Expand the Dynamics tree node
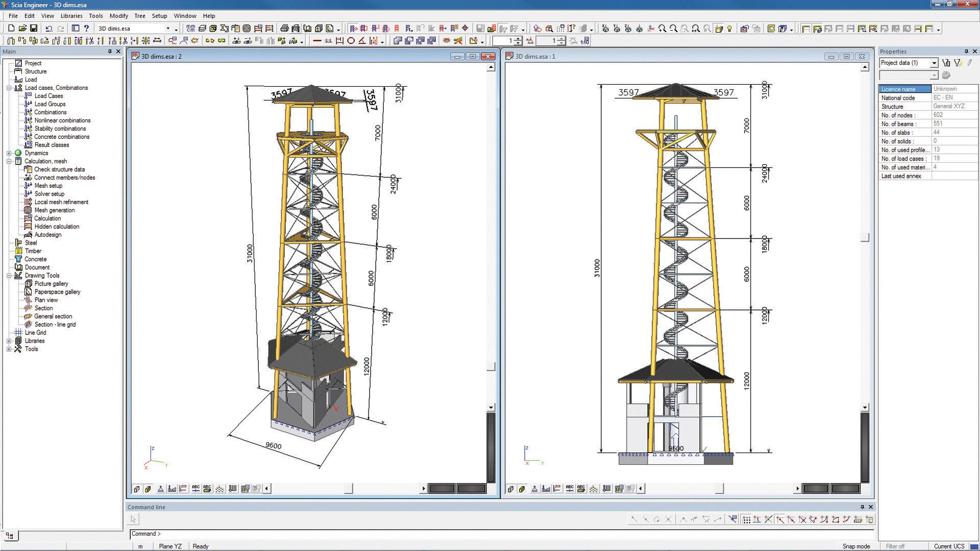Viewport: 980px width, 551px height. [x=9, y=153]
